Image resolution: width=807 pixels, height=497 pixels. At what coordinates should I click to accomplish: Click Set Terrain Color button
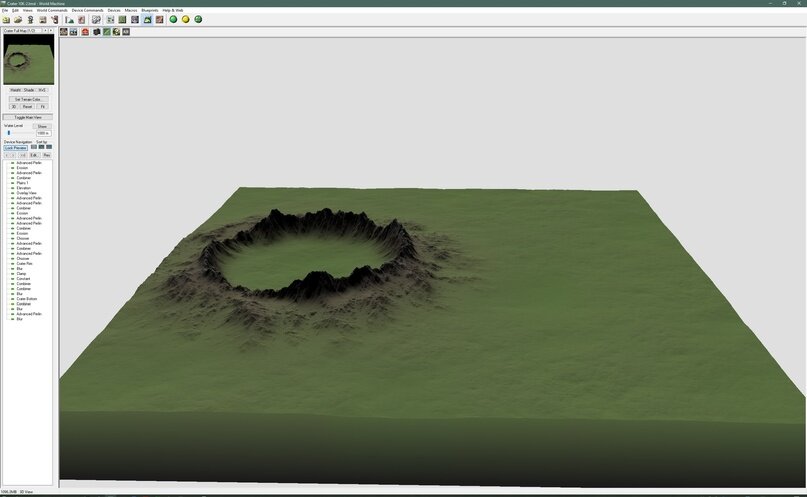[28, 99]
